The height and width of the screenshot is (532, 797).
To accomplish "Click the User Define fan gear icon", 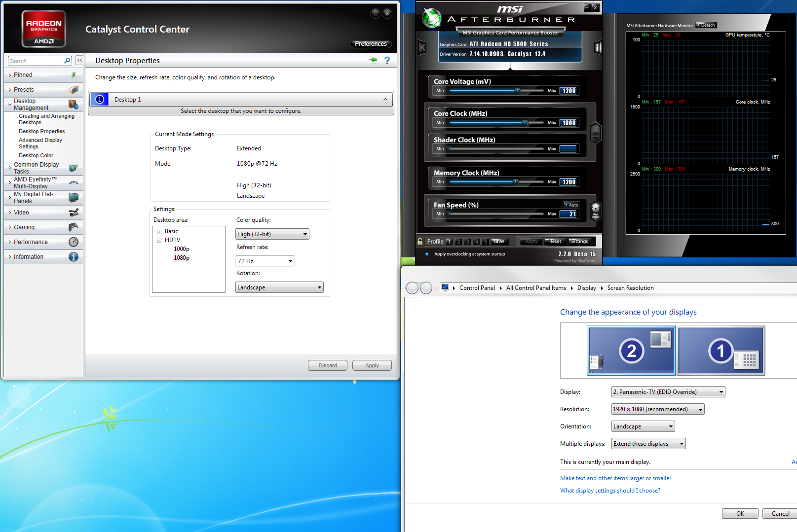I will (596, 210).
